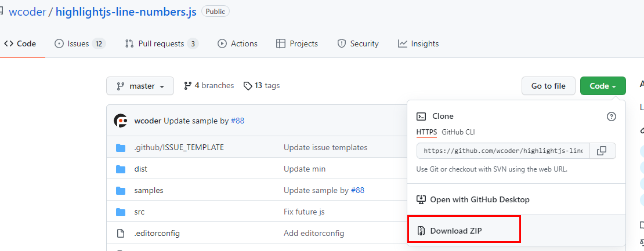Open the Issues tab
Screen dimensions: 644x251
(x=80, y=43)
